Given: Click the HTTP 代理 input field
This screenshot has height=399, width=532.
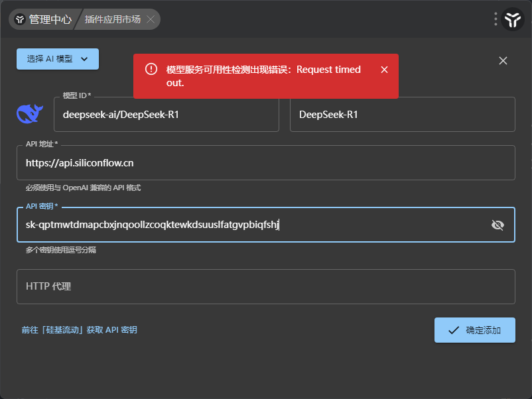Looking at the screenshot, I should [265, 287].
